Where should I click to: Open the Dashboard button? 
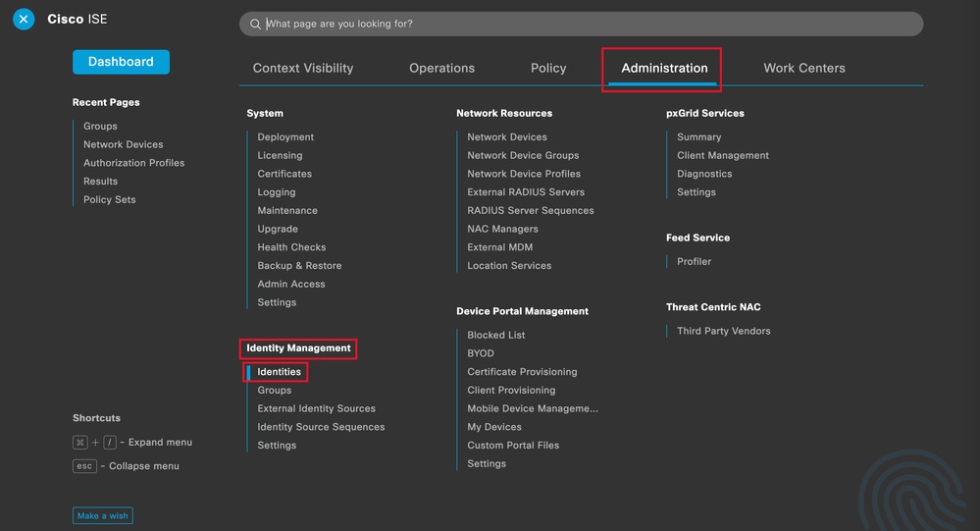click(x=121, y=62)
